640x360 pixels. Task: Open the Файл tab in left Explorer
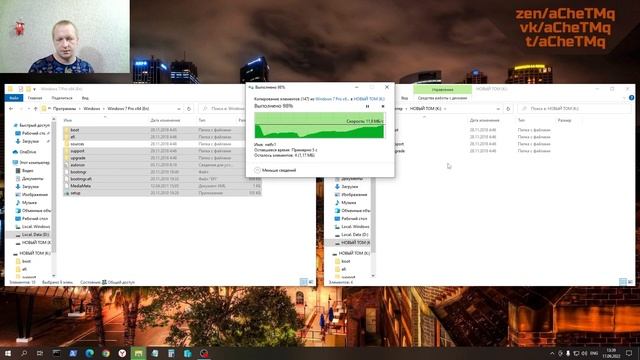(14, 98)
